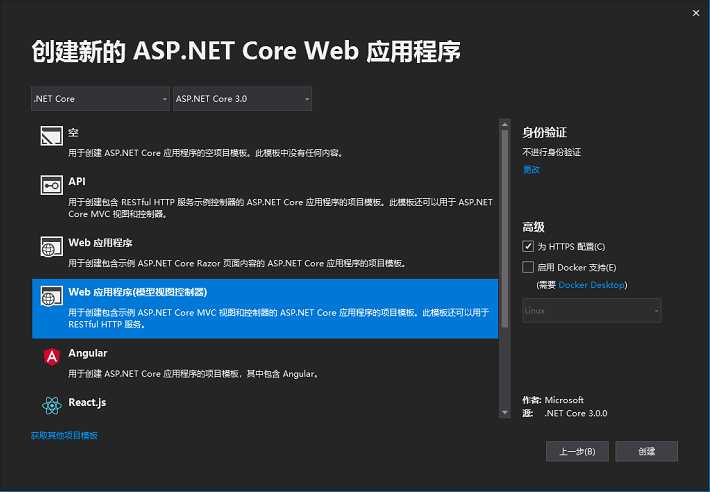Toggle the 为 HTTPS 配置 checkbox

tap(528, 246)
